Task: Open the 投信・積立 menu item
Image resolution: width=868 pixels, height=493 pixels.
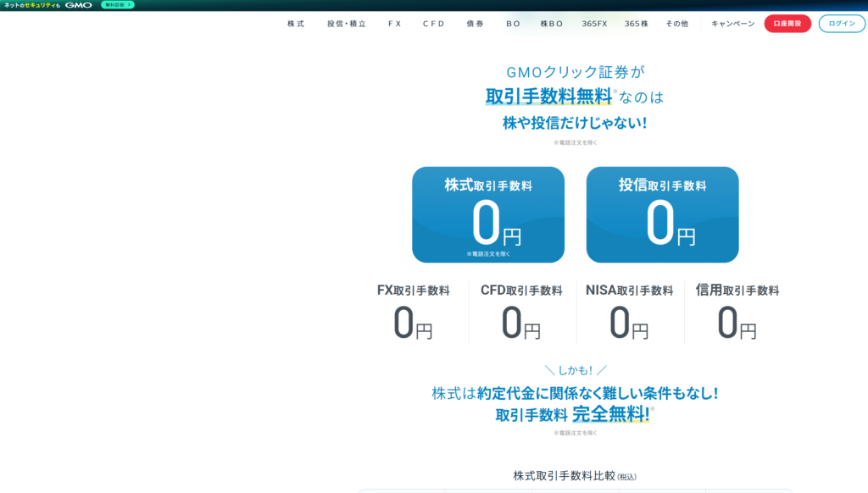Action: (x=347, y=24)
